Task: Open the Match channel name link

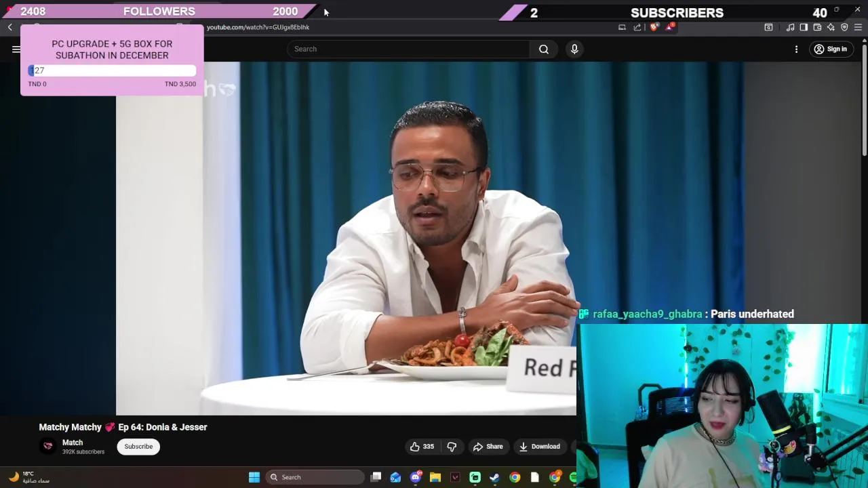Action: point(73,443)
